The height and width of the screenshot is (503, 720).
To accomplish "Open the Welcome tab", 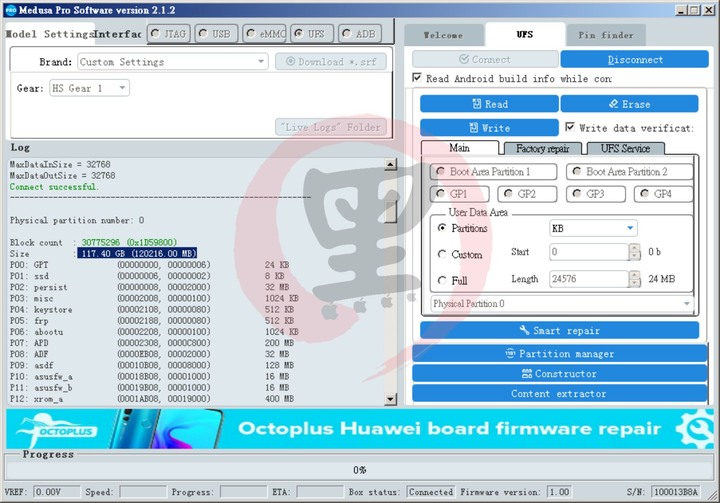I will tap(444, 35).
